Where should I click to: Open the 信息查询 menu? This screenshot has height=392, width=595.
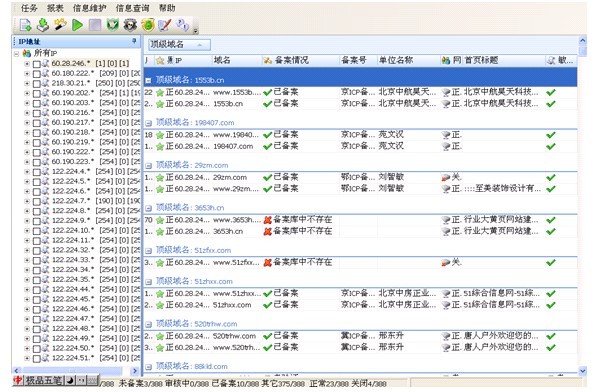(132, 8)
